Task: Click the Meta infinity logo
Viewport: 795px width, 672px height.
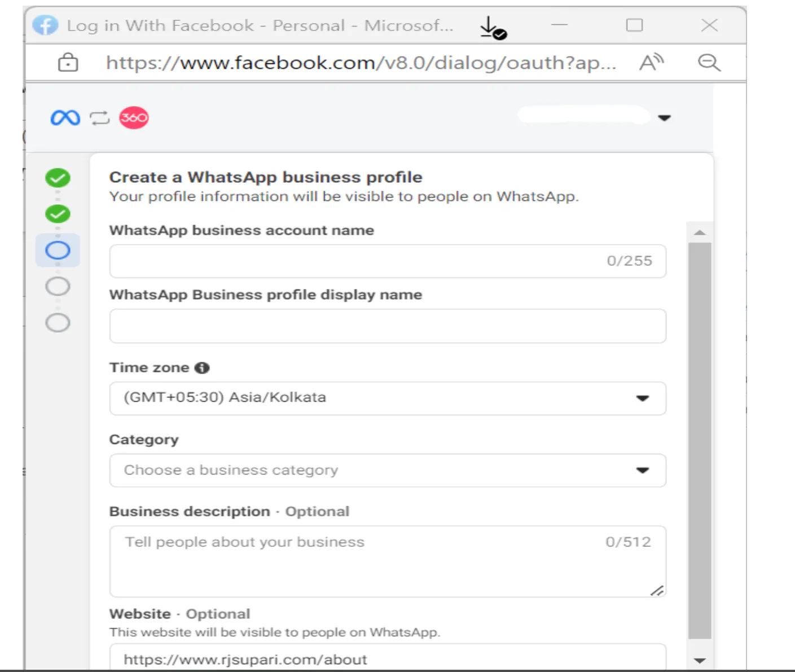Action: point(65,118)
